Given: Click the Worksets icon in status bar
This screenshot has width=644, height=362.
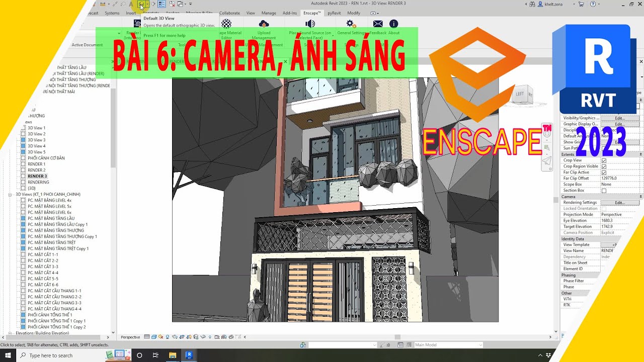Looking at the screenshot, I should click(x=303, y=345).
